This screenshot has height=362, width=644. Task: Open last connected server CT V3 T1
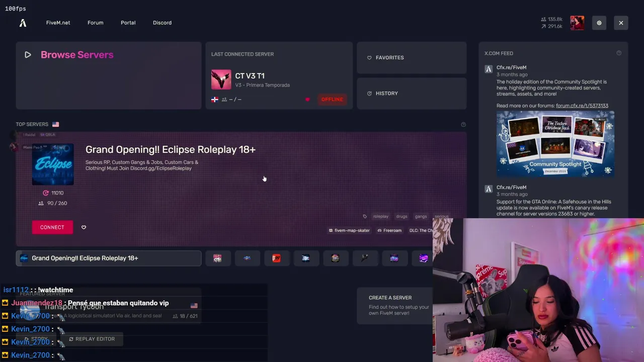pyautogui.click(x=279, y=75)
